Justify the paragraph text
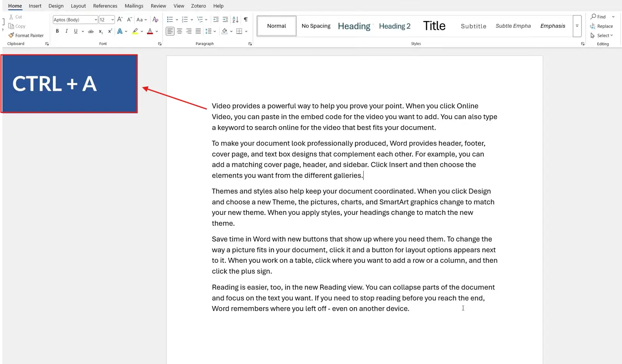Screen dimensions: 622x364 198,31
